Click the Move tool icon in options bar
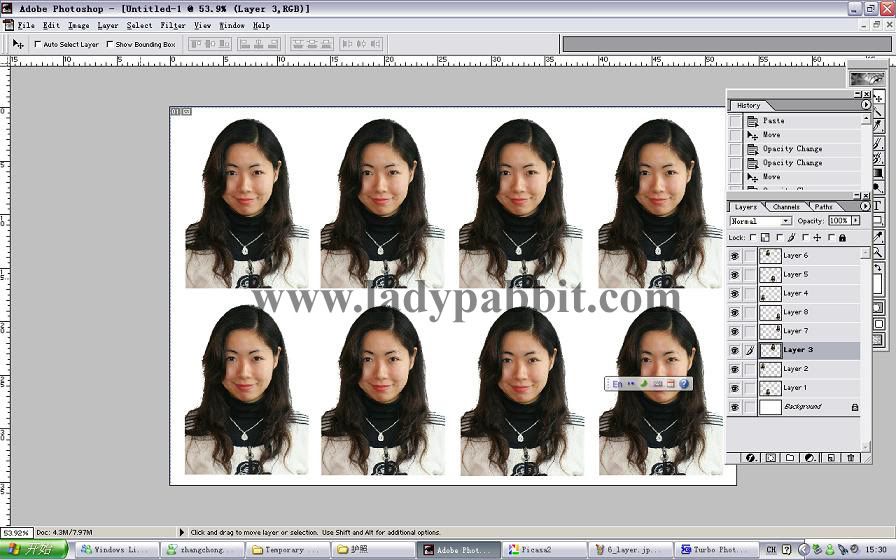Image resolution: width=896 pixels, height=560 pixels. 18,44
